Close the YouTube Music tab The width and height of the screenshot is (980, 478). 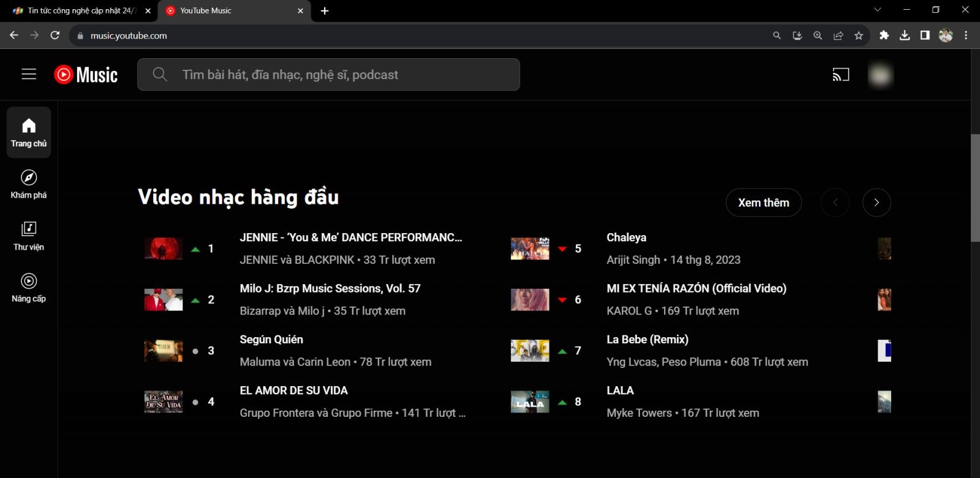click(x=300, y=10)
